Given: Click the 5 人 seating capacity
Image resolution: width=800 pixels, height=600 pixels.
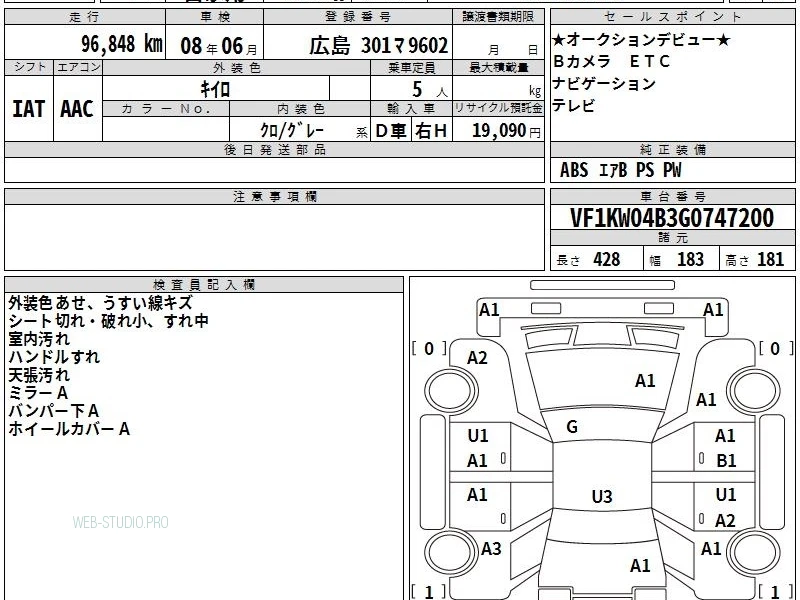Looking at the screenshot, I should click(429, 90).
